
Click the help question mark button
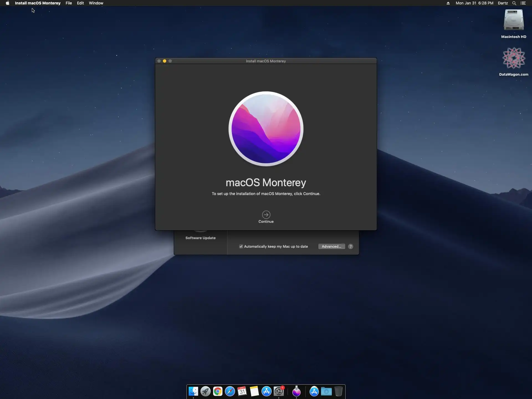point(351,246)
